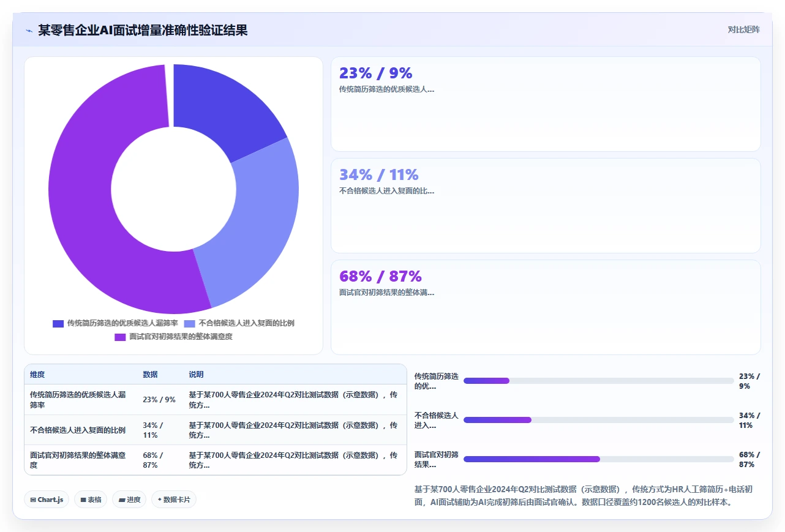Click progress value 23% / 9% on the right
The width and height of the screenshot is (785, 532).
pos(749,381)
